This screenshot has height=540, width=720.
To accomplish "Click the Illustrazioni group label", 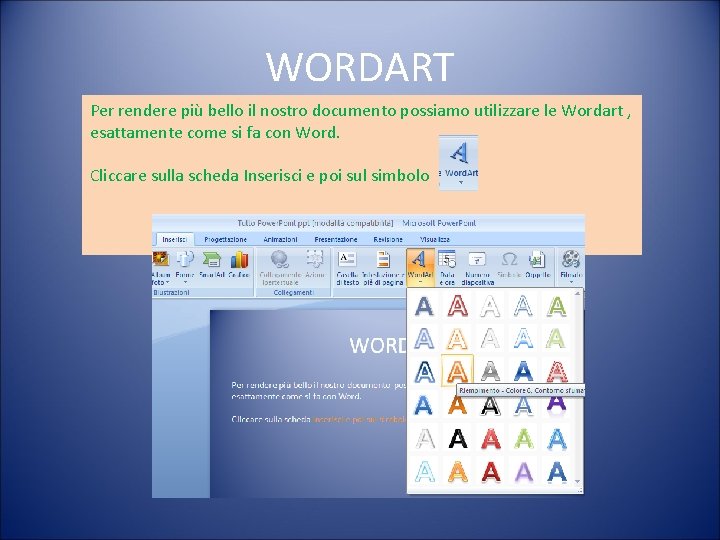I will click(x=171, y=292).
